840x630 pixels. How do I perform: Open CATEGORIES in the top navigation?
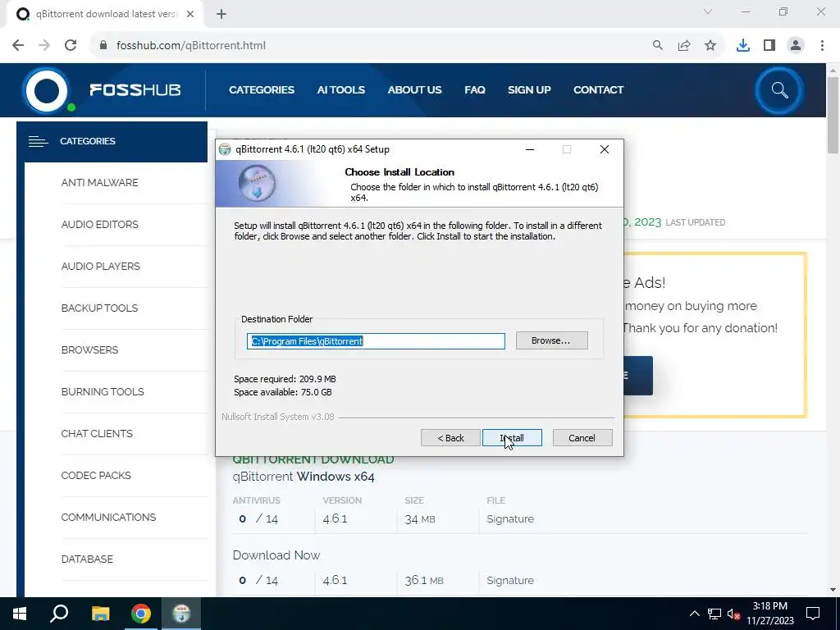coord(262,90)
